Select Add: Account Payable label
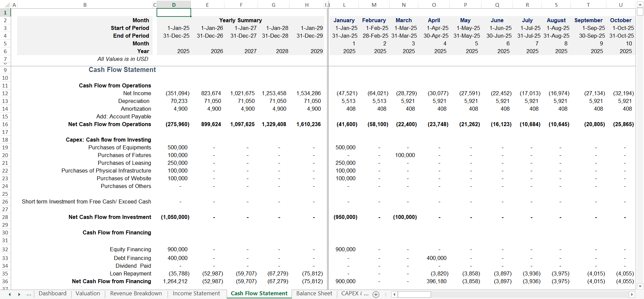The width and height of the screenshot is (644, 299). pyautogui.click(x=124, y=116)
